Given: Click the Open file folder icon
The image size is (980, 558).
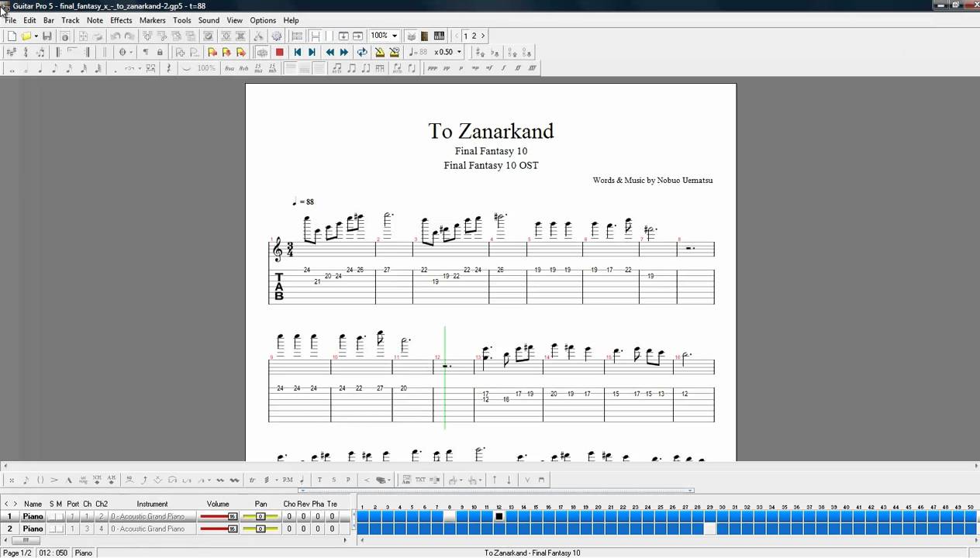Looking at the screenshot, I should pyautogui.click(x=26, y=36).
